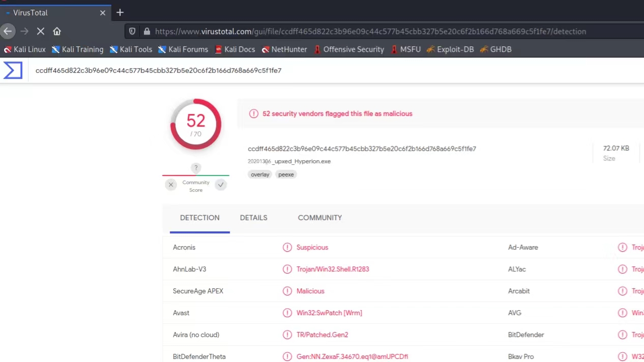
Task: Click the Win32:SwPatch [Wrm] result text
Action: click(329, 313)
